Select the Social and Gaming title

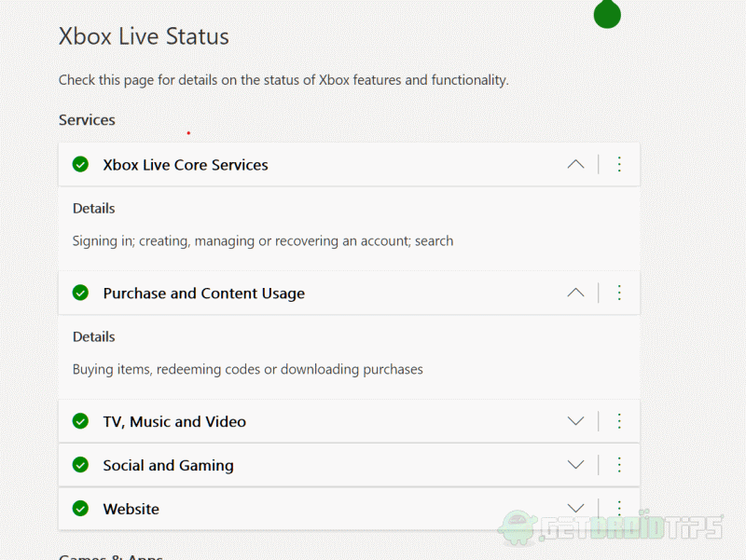click(x=169, y=465)
